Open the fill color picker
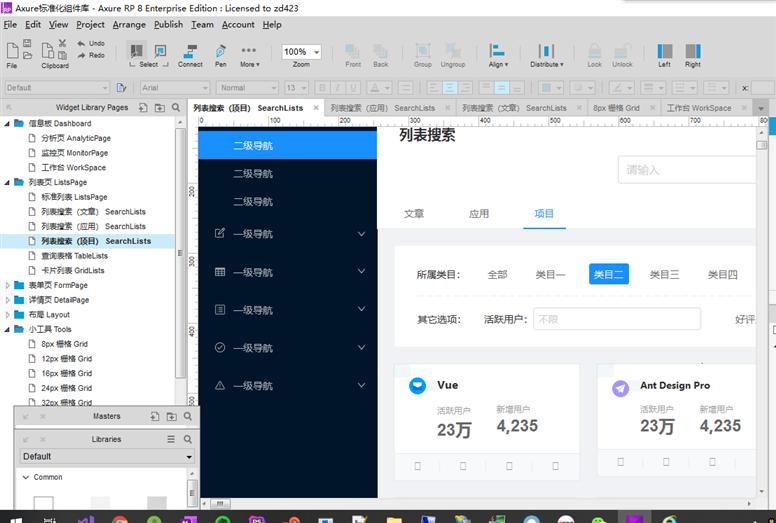The height and width of the screenshot is (523, 776). [x=551, y=88]
